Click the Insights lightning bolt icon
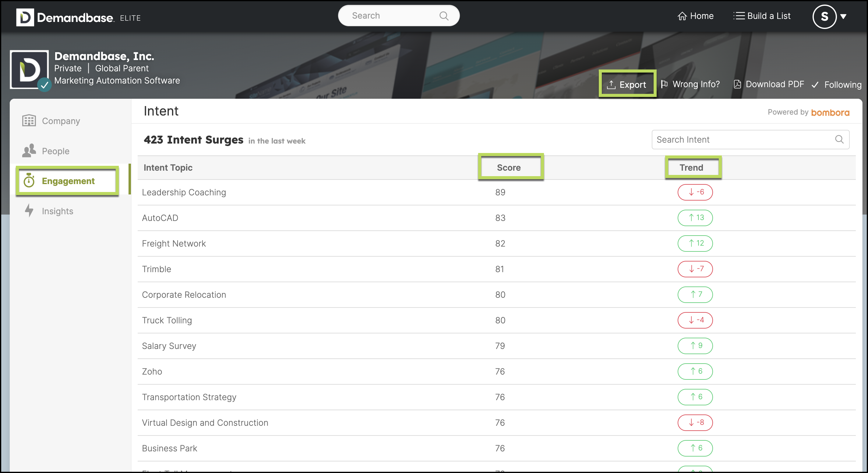 click(29, 210)
